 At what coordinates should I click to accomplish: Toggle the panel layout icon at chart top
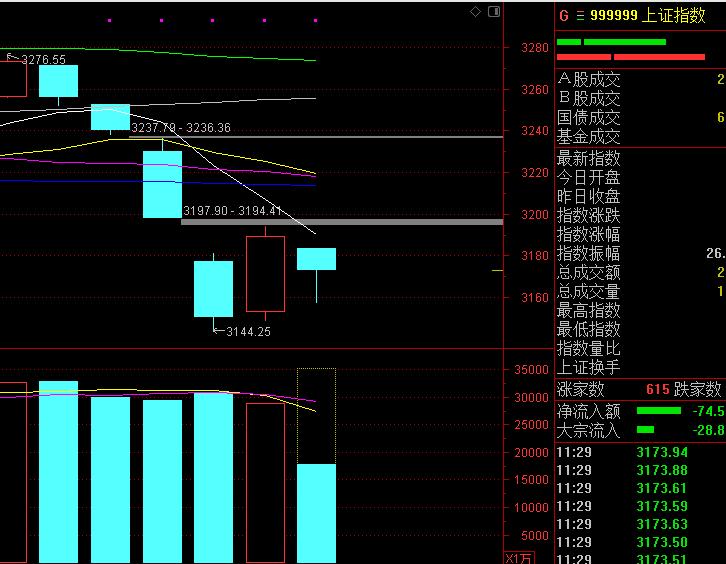tap(494, 12)
